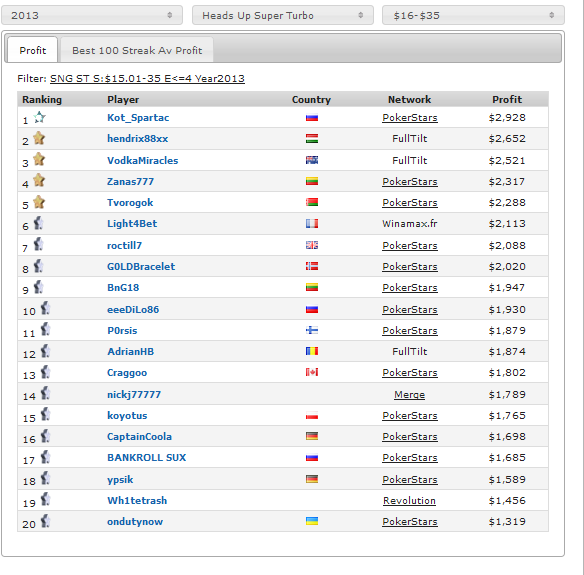Click the gold star badge at rank 5

[x=39, y=202]
